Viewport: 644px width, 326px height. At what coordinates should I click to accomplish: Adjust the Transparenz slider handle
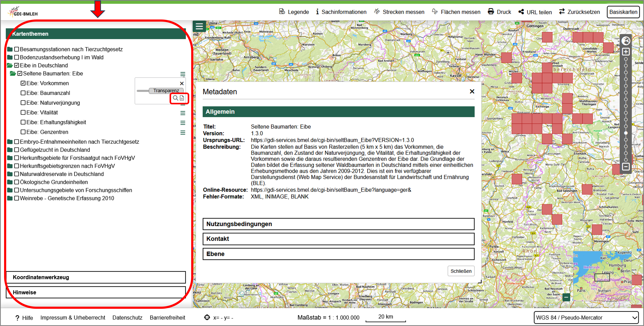tap(166, 90)
